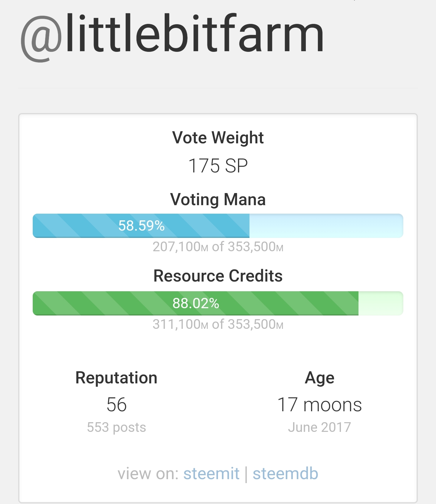This screenshot has height=504, width=436.
Task: Click the Vote Weight heading
Action: [x=218, y=138]
